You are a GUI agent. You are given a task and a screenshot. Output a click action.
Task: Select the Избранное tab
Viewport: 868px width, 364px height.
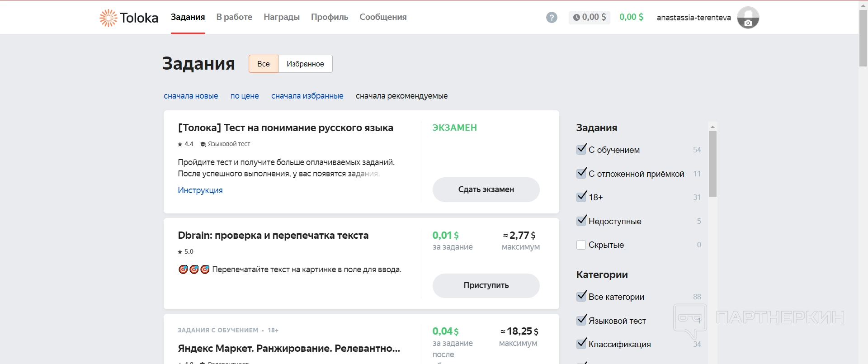click(305, 64)
